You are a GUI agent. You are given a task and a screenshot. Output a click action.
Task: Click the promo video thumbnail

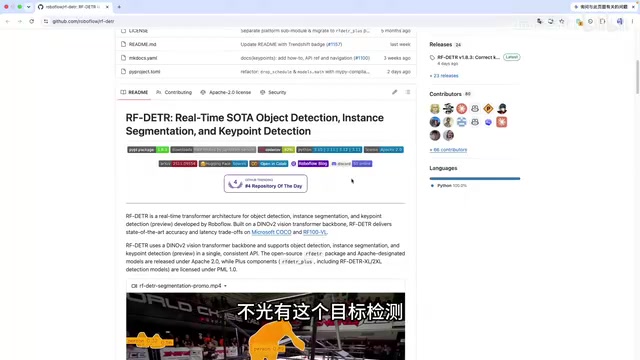(x=266, y=326)
